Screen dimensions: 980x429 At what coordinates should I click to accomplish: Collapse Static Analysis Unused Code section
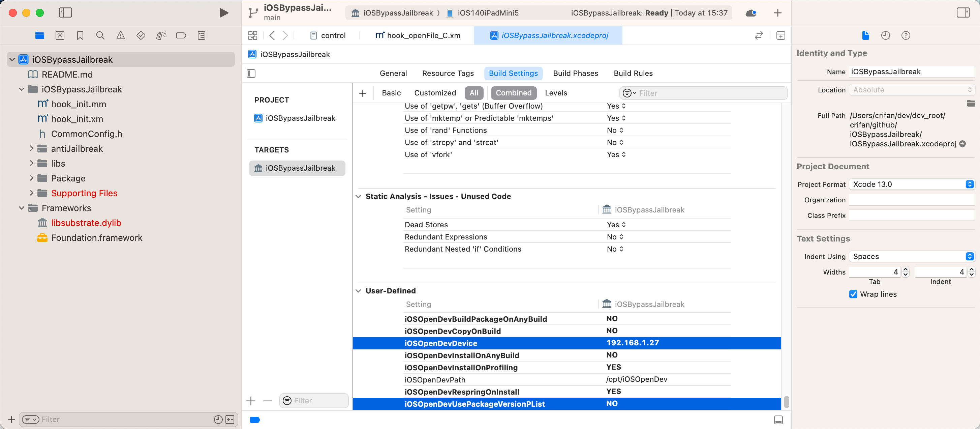click(358, 196)
